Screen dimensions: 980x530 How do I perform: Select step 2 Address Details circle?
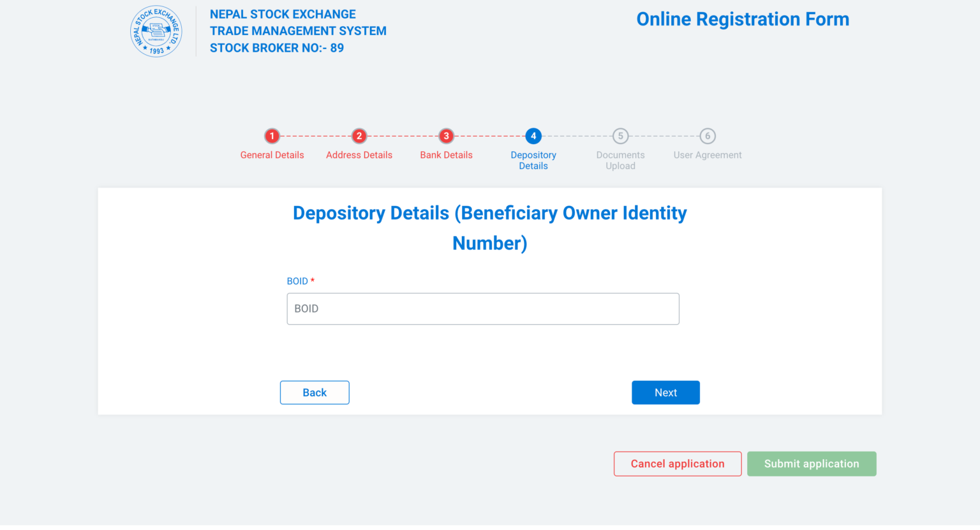pos(359,136)
